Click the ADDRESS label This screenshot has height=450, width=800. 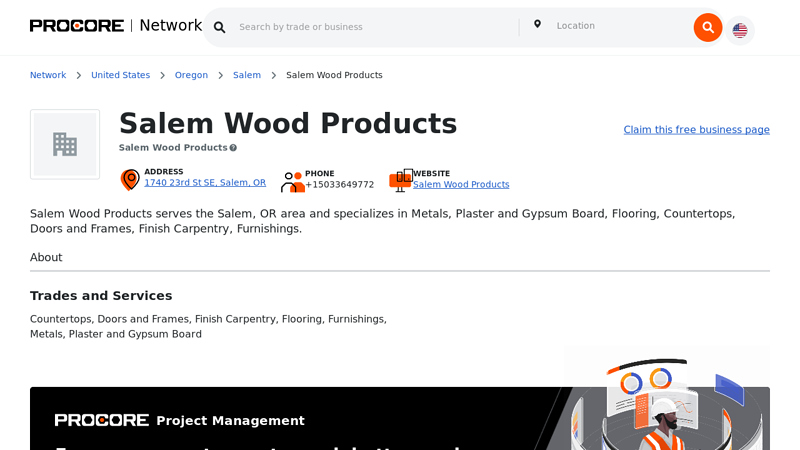[x=164, y=172]
